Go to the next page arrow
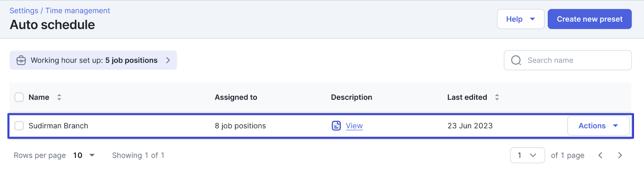644x190 pixels. coord(620,155)
